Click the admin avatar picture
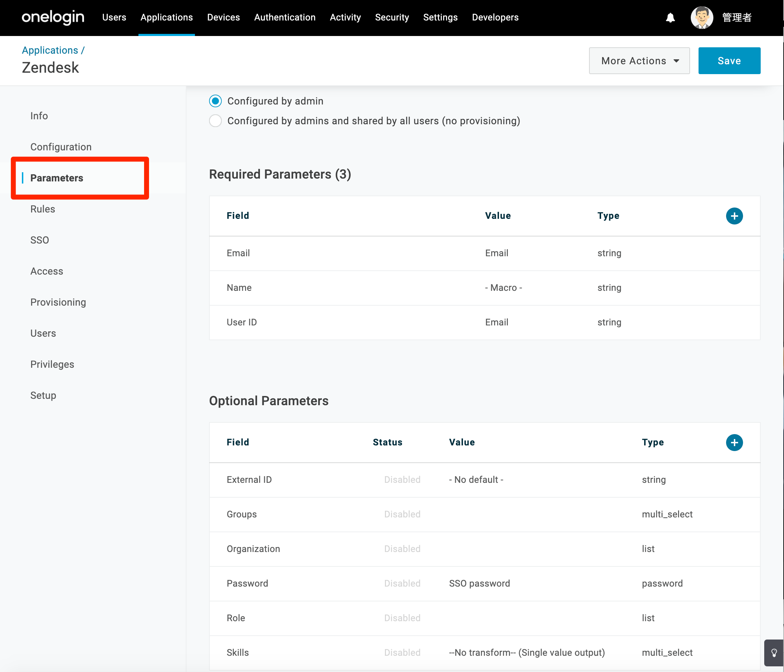This screenshot has height=672, width=784. click(x=702, y=17)
